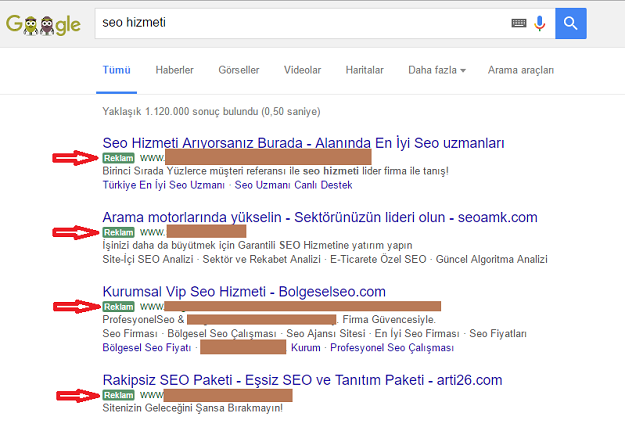The width and height of the screenshot is (625, 431).
Task: Open 'Kurumsal Vip Seo Hizmeti' ad result
Action: pos(244,291)
